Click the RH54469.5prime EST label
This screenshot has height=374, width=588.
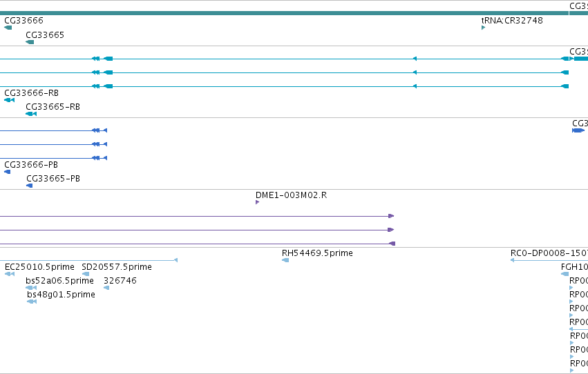pos(317,253)
